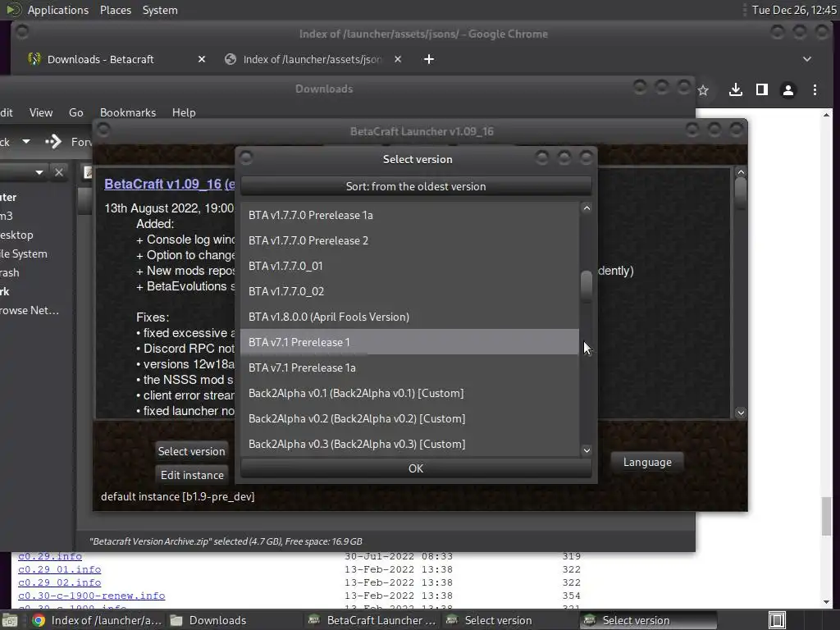The image size is (840, 630).
Task: Click the version list scroll down arrow
Action: (587, 450)
